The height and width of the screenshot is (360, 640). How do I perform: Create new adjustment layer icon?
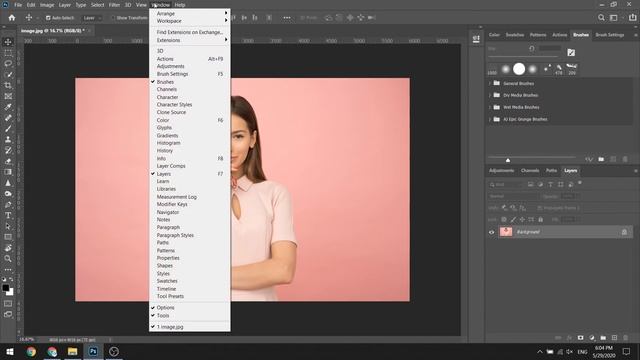(592, 338)
